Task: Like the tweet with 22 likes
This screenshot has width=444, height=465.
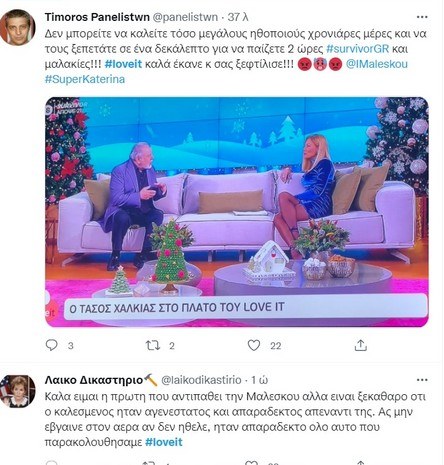Action: [x=254, y=345]
